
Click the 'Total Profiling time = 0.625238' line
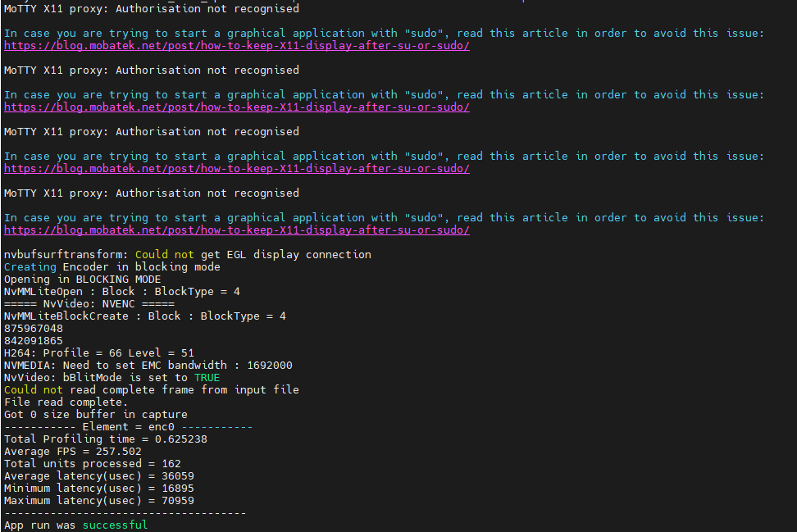106,439
